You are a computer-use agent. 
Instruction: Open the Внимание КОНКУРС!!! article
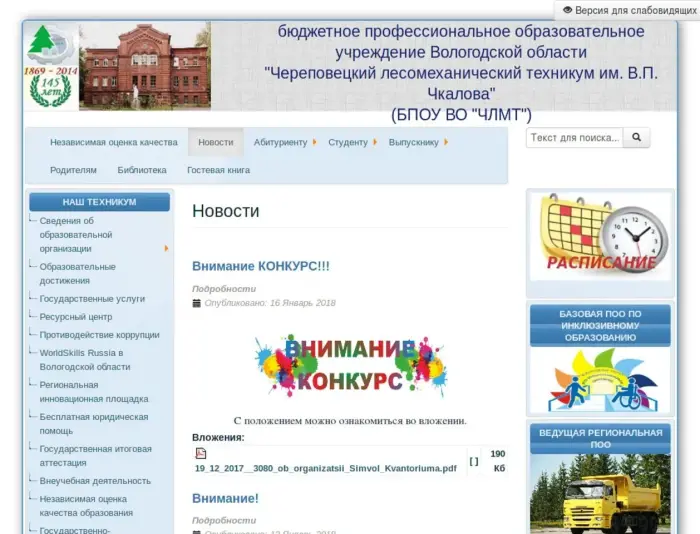[x=261, y=266]
